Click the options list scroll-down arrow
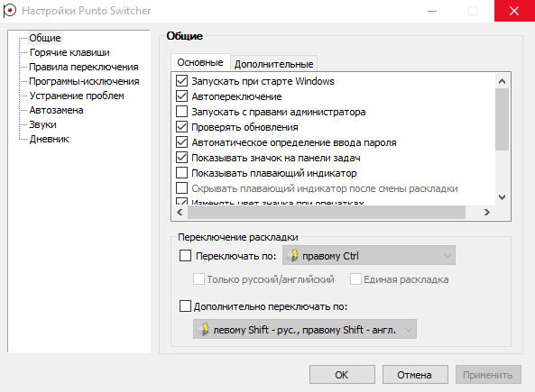Screen dimensions: 535x392 502,197
